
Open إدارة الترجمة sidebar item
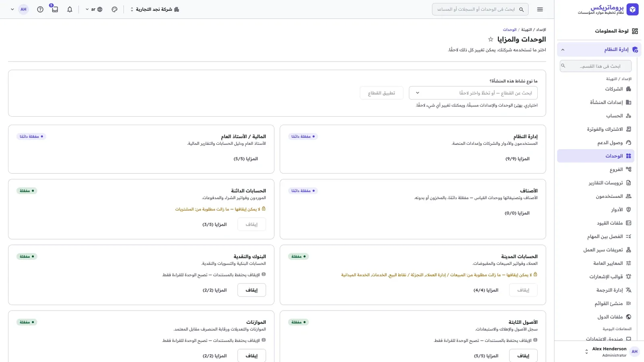pos(596,290)
